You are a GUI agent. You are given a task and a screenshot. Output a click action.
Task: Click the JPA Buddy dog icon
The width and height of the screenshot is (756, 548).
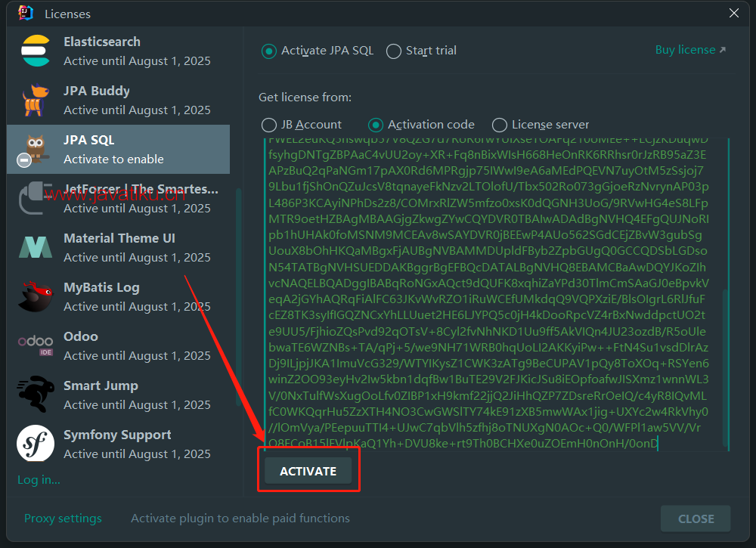[36, 101]
